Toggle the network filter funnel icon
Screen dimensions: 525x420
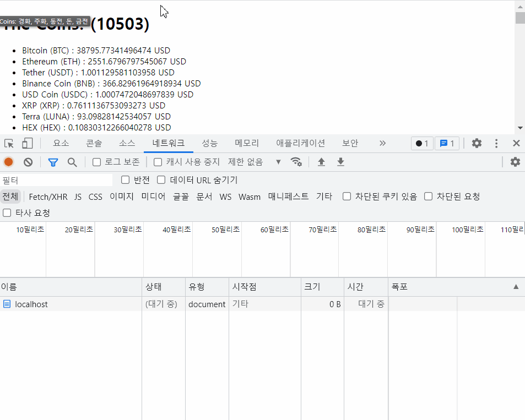click(x=53, y=162)
